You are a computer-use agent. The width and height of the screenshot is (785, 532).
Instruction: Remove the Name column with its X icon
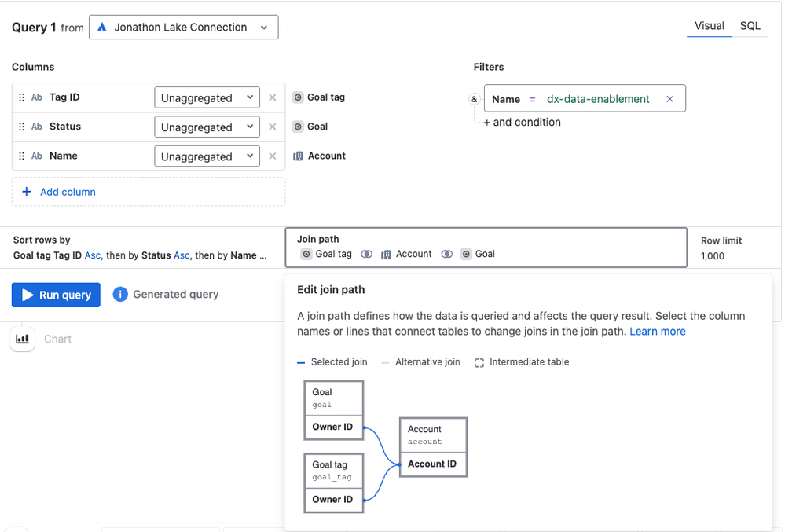[273, 156]
